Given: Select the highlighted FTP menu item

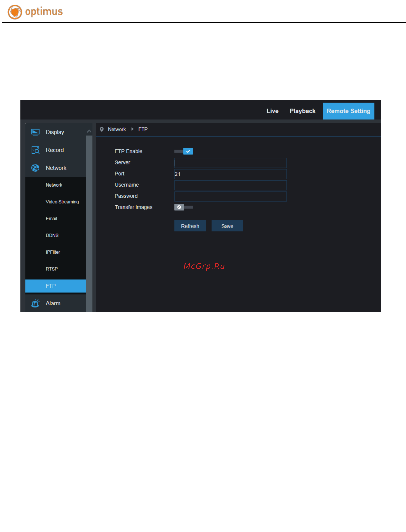Looking at the screenshot, I should pos(56,286).
